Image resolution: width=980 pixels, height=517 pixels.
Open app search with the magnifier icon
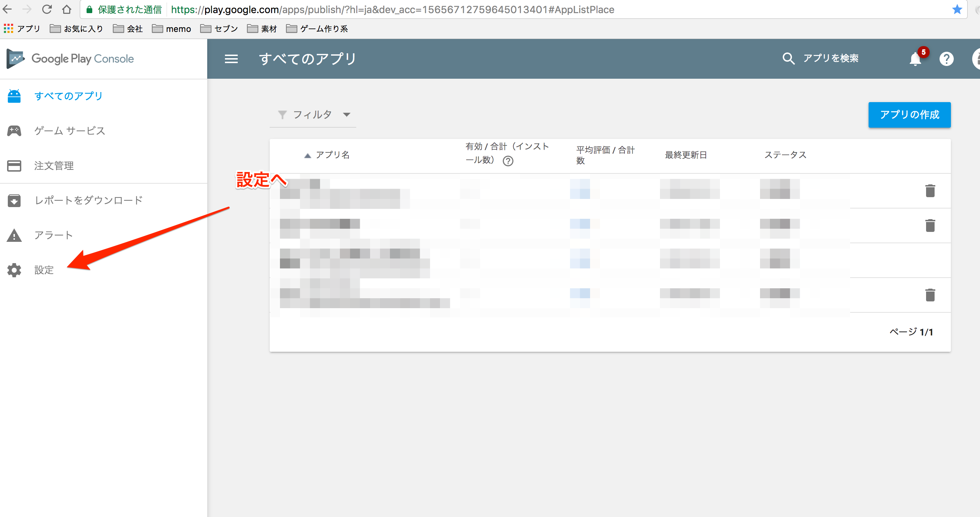tap(789, 59)
